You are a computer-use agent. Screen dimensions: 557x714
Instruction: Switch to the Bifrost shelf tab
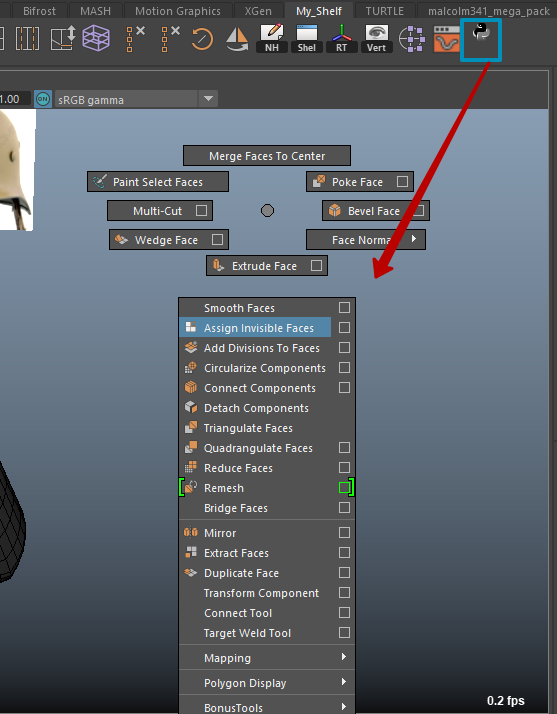(39, 10)
